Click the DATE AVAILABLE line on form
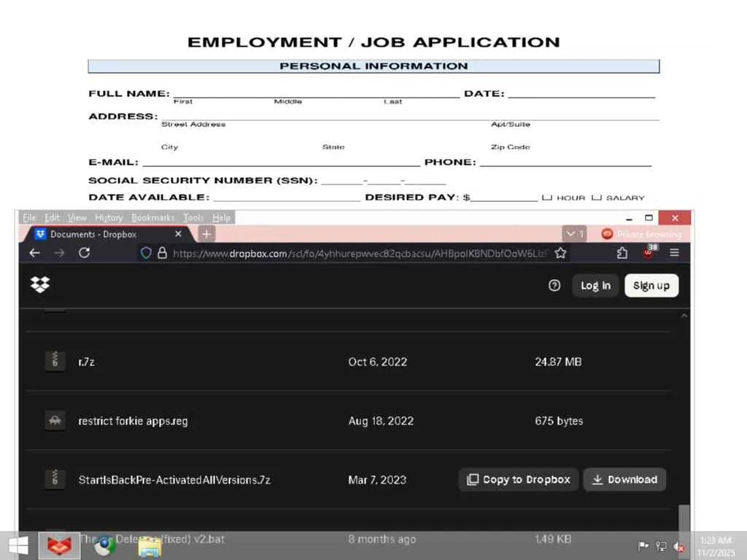Viewport: 747px width, 560px height. pyautogui.click(x=287, y=197)
